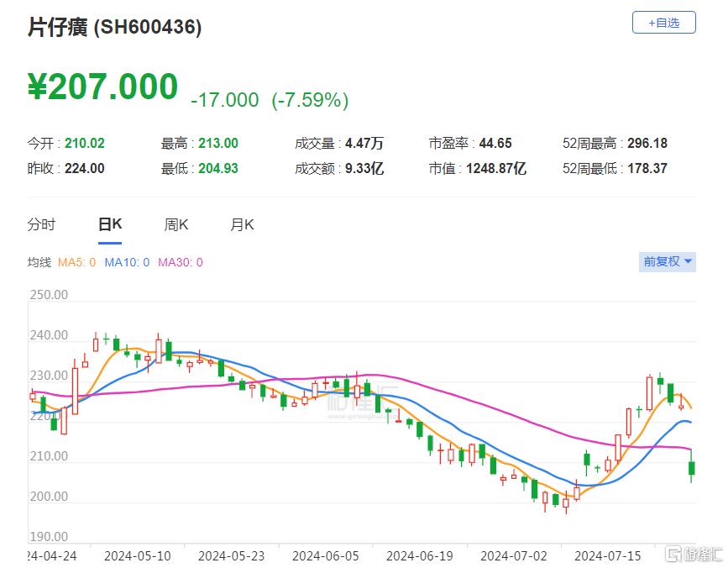Image resolution: width=728 pixels, height=568 pixels.
Task: Open the 月K chart tab
Action: tap(242, 225)
